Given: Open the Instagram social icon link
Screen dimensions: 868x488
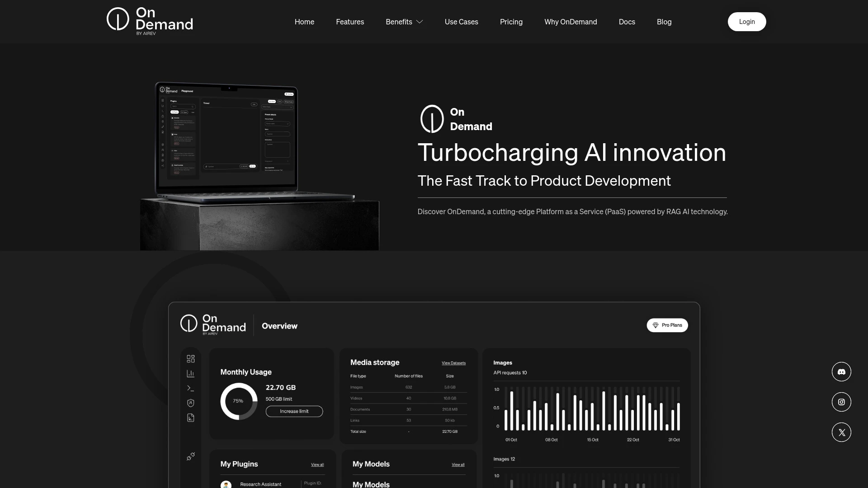Looking at the screenshot, I should [841, 402].
